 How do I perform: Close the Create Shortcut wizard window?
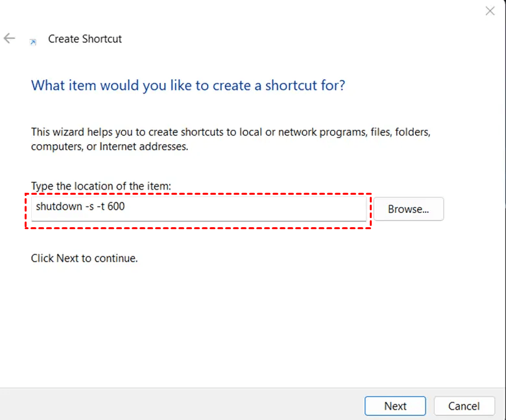[x=490, y=11]
